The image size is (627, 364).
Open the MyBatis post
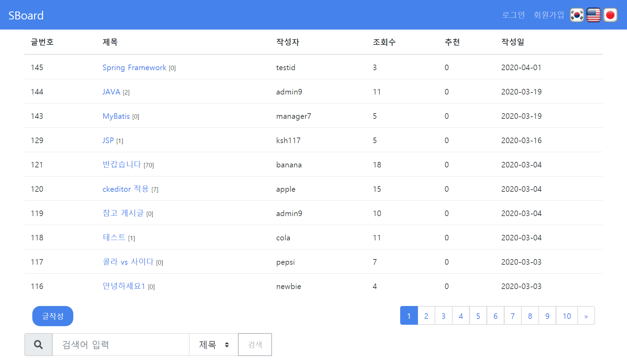coord(116,116)
